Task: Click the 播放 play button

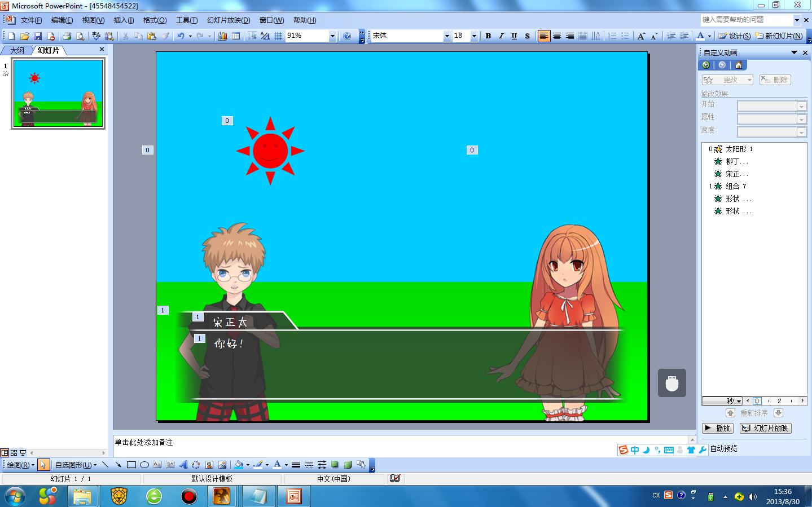Action: tap(718, 428)
